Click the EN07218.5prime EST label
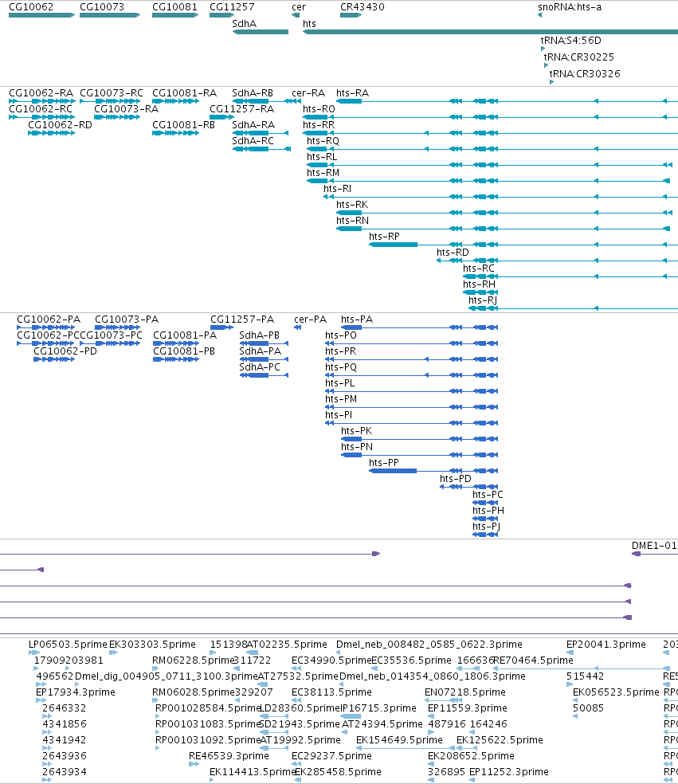This screenshot has height=784, width=678. pos(465,692)
